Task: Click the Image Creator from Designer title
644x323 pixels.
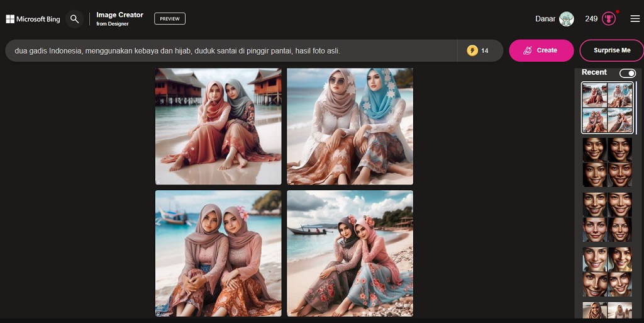Action: [x=119, y=19]
